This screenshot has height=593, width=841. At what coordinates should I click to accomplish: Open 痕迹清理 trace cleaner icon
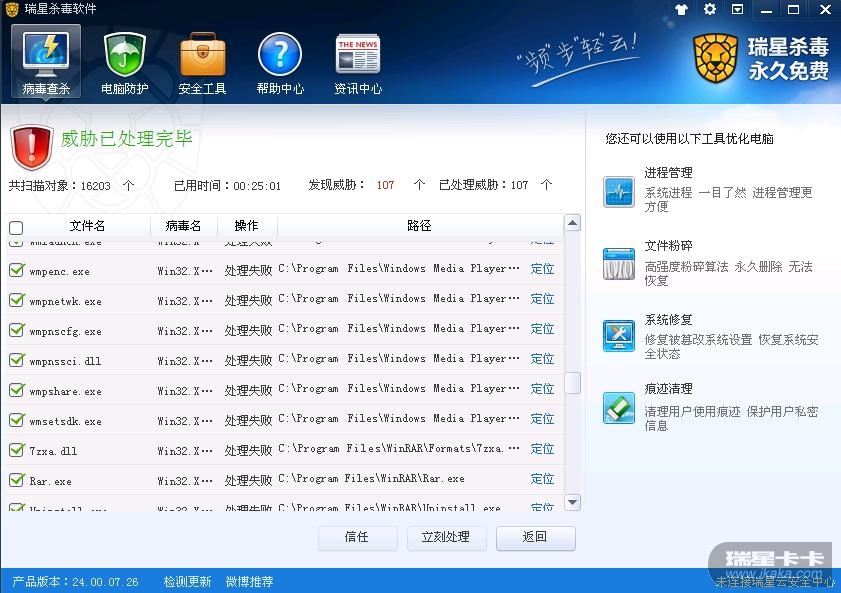618,408
